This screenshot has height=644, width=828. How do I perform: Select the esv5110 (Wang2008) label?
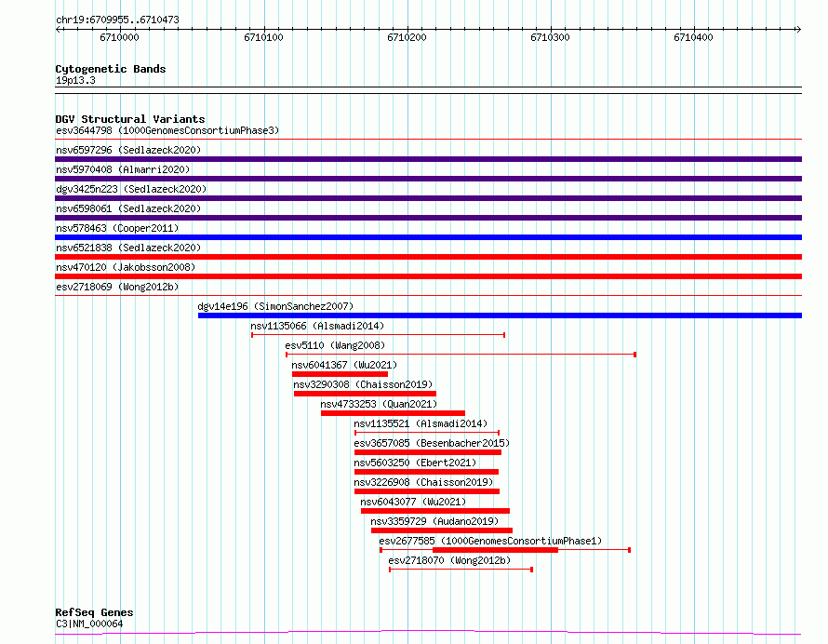pos(335,345)
